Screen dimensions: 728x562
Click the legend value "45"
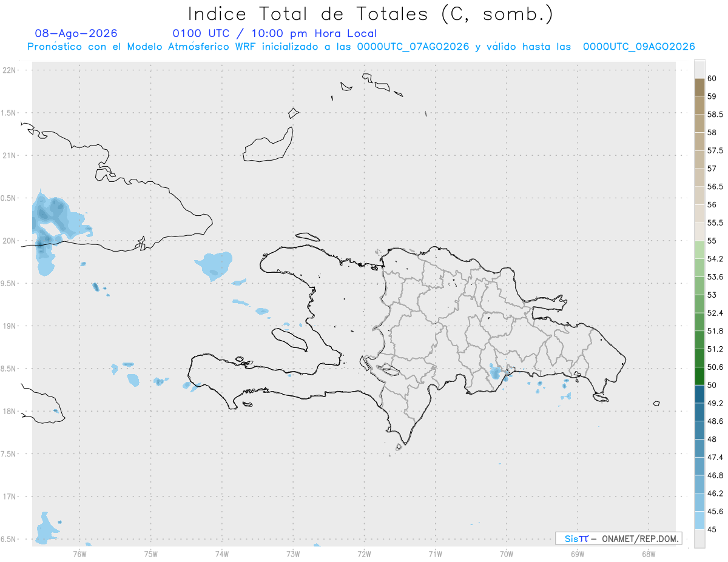[x=712, y=529]
